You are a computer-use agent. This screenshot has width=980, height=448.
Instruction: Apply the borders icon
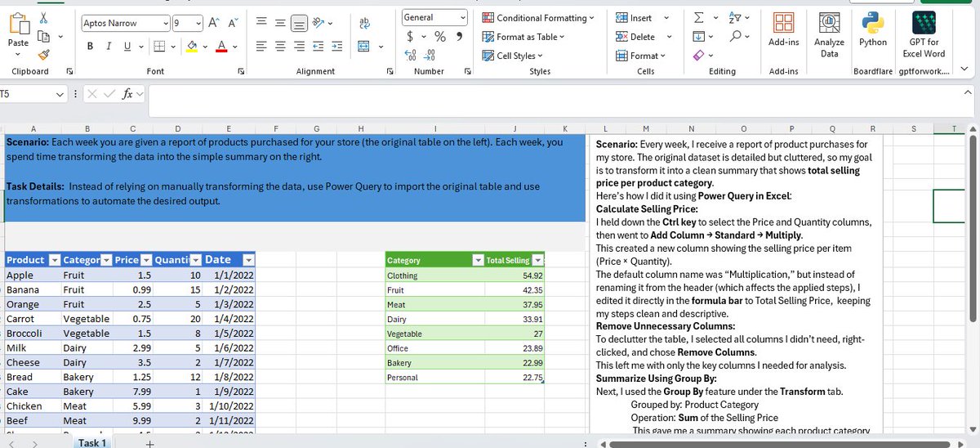pyautogui.click(x=160, y=47)
